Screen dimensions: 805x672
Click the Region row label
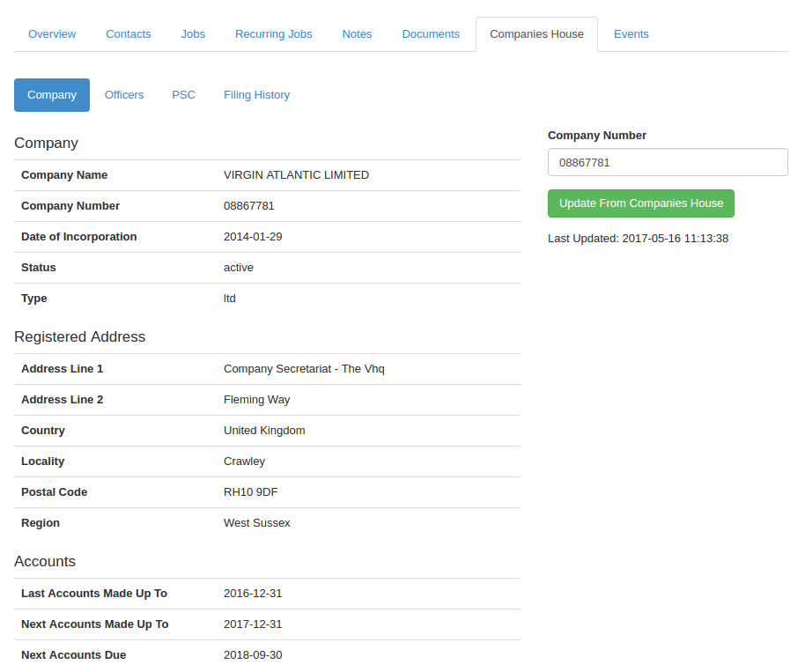coord(41,522)
